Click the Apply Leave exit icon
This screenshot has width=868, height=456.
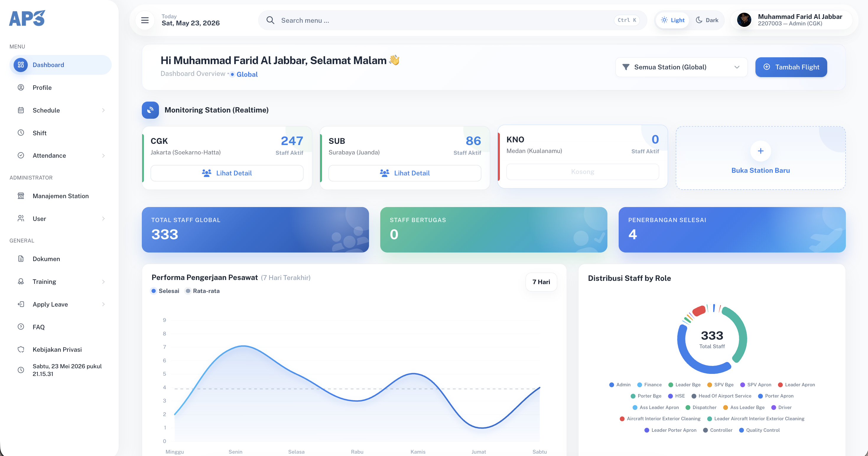point(21,304)
